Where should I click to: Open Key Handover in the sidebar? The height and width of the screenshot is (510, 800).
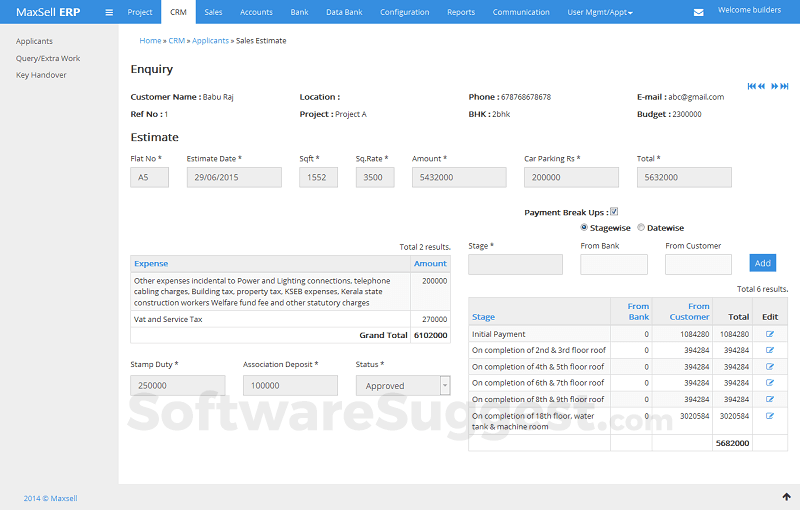pyautogui.click(x=41, y=75)
